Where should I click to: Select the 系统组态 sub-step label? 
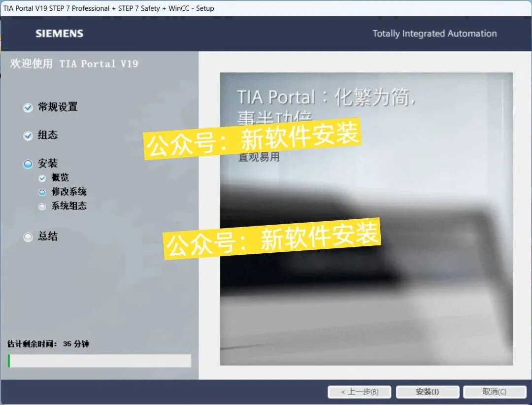[69, 206]
